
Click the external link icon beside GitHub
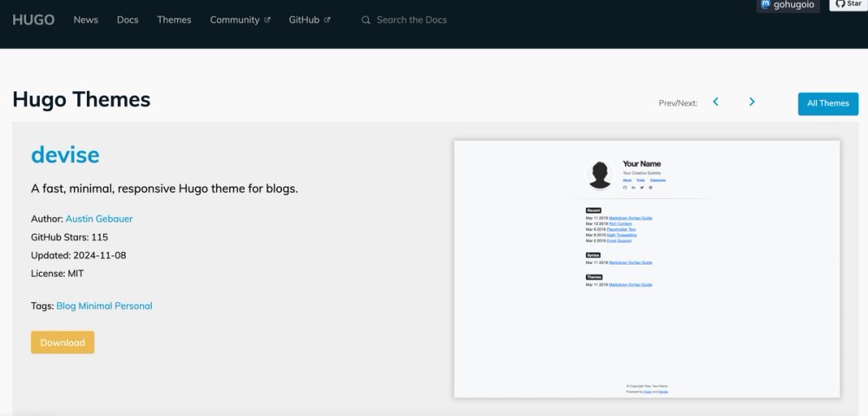pyautogui.click(x=327, y=20)
